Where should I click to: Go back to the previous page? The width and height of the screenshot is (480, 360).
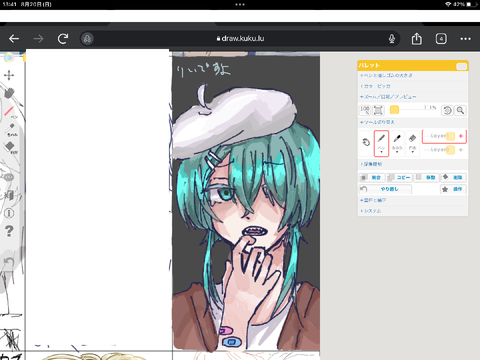(14, 39)
